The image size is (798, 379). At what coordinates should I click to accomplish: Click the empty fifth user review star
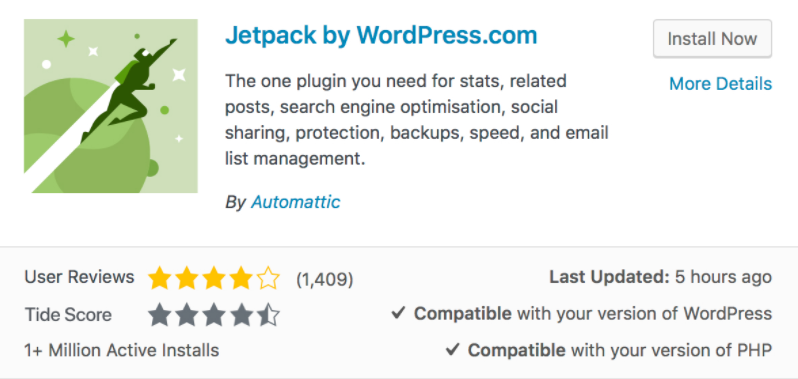click(x=268, y=278)
